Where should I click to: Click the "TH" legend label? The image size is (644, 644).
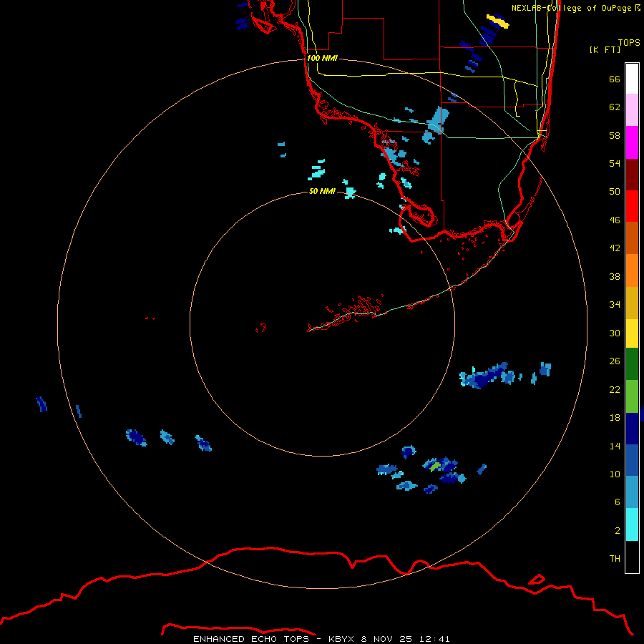pyautogui.click(x=615, y=559)
